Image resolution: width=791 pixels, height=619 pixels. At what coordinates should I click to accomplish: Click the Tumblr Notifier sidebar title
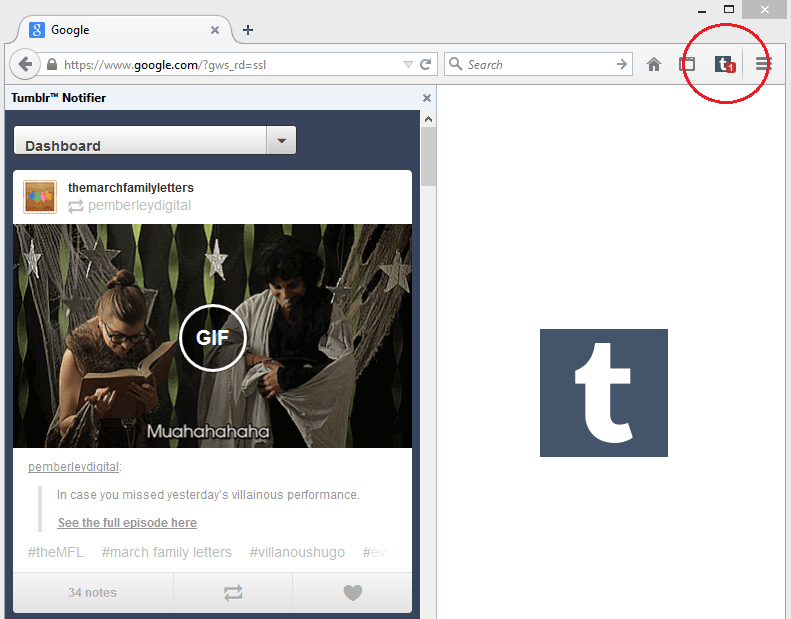(59, 98)
